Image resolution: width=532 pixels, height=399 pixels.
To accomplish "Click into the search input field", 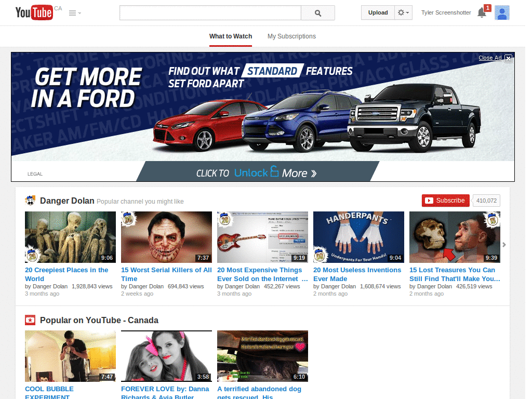I will (x=210, y=13).
